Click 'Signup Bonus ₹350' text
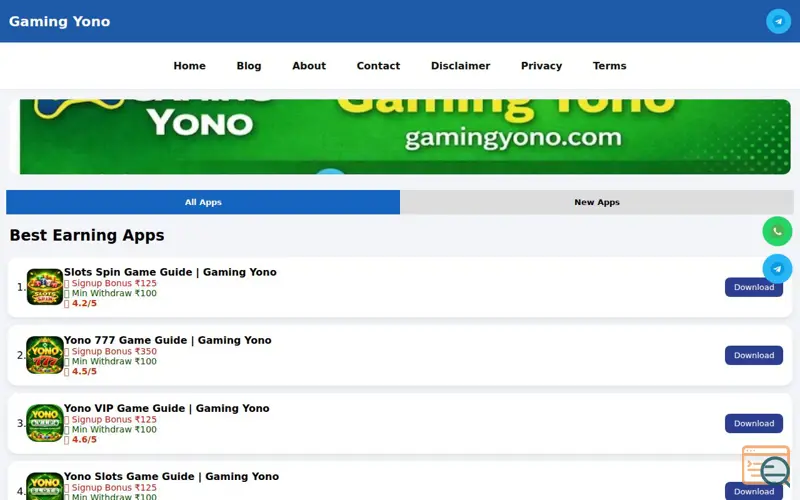 pos(114,351)
